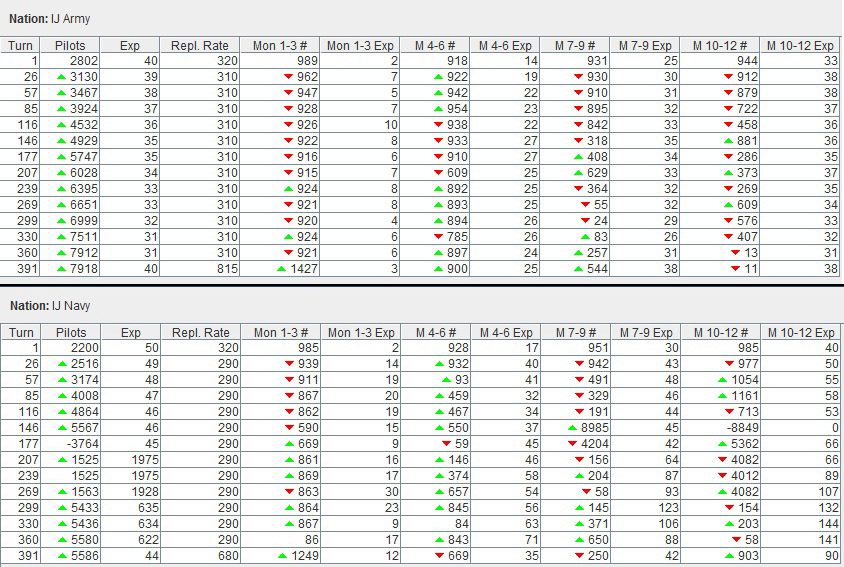Screen dimensions: 844x567
Task: Select Navy M 10-12 # cell -8849
Action: 721,428
